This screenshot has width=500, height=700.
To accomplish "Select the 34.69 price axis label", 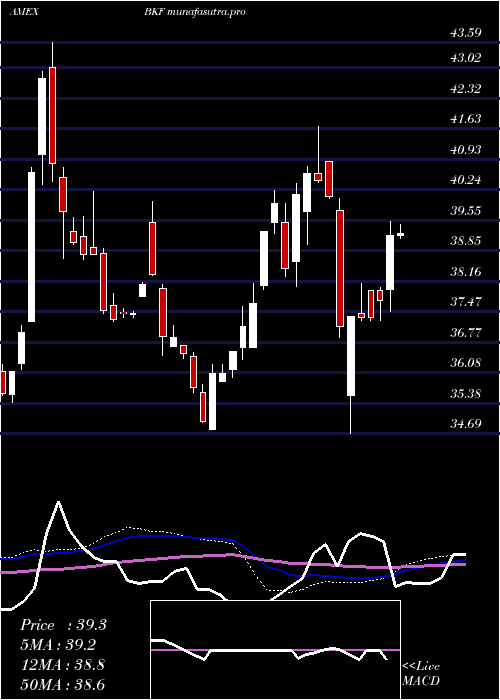I will point(466,423).
